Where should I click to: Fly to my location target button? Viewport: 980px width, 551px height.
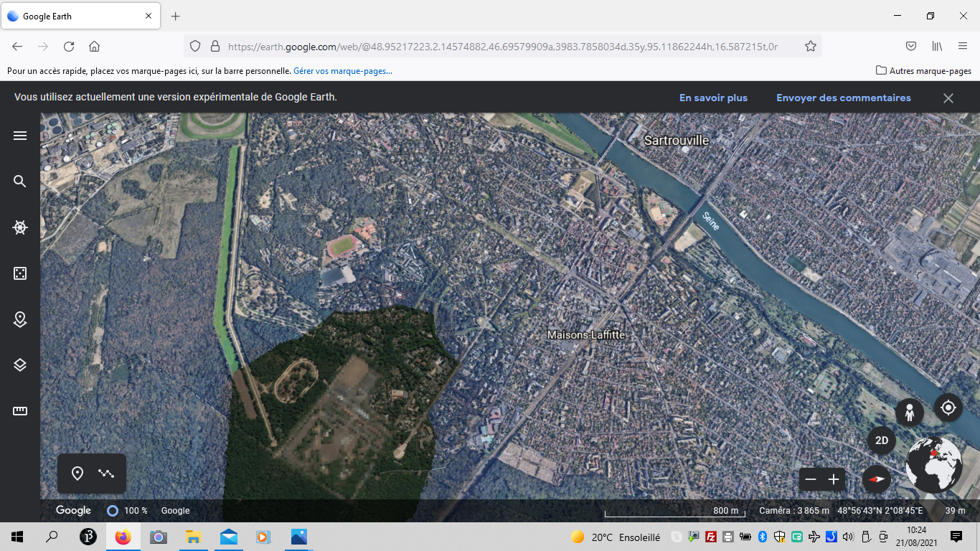point(948,408)
